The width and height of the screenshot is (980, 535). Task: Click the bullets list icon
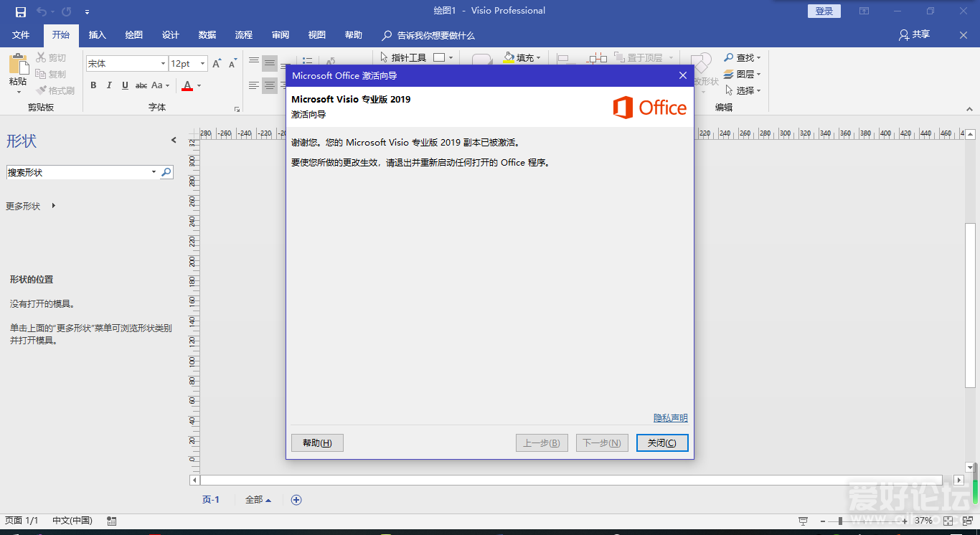tap(307, 62)
